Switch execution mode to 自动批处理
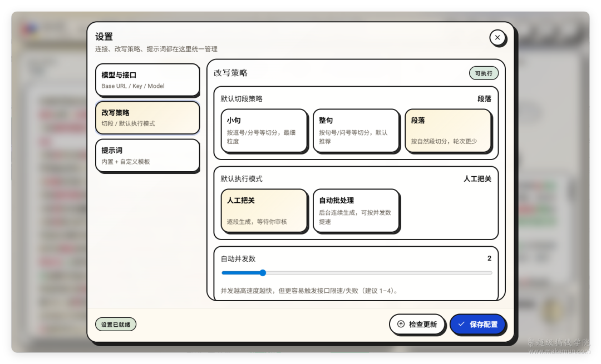The width and height of the screenshot is (601, 364). click(x=356, y=210)
